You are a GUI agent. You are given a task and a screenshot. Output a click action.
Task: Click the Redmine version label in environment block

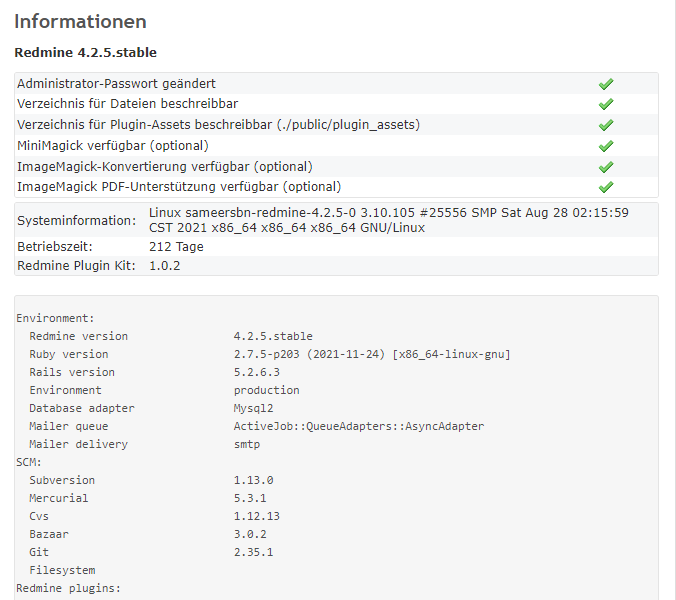click(x=78, y=336)
